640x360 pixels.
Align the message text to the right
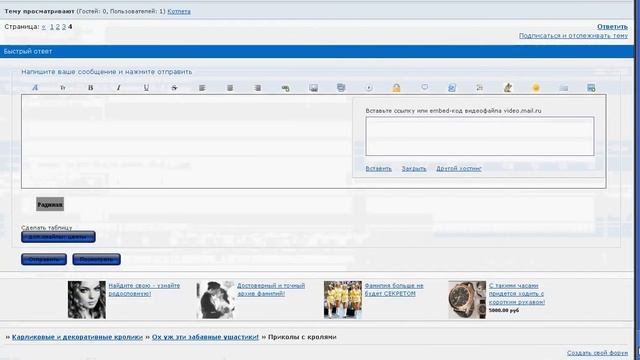258,88
